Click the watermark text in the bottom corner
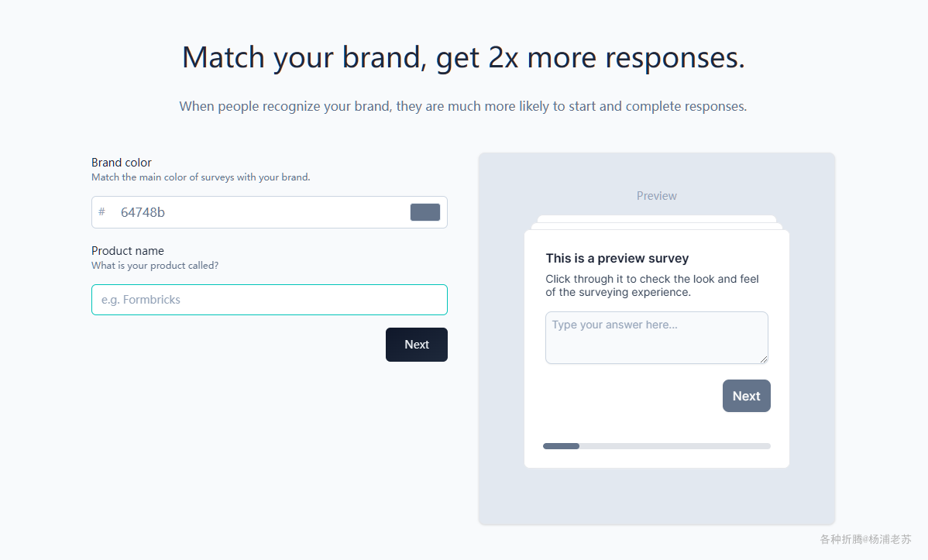Image resolution: width=928 pixels, height=560 pixels. pos(864,539)
